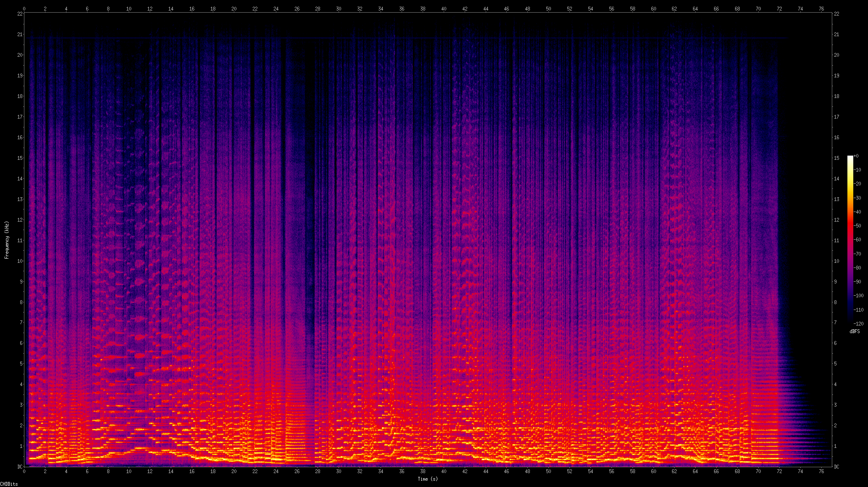Click the "8" kHz tick on the right frequency axis

pyautogui.click(x=836, y=302)
